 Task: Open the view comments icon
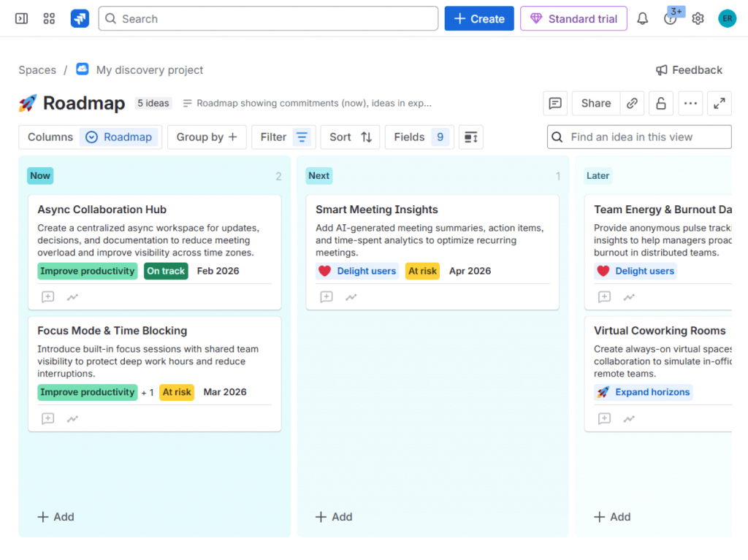(x=555, y=103)
